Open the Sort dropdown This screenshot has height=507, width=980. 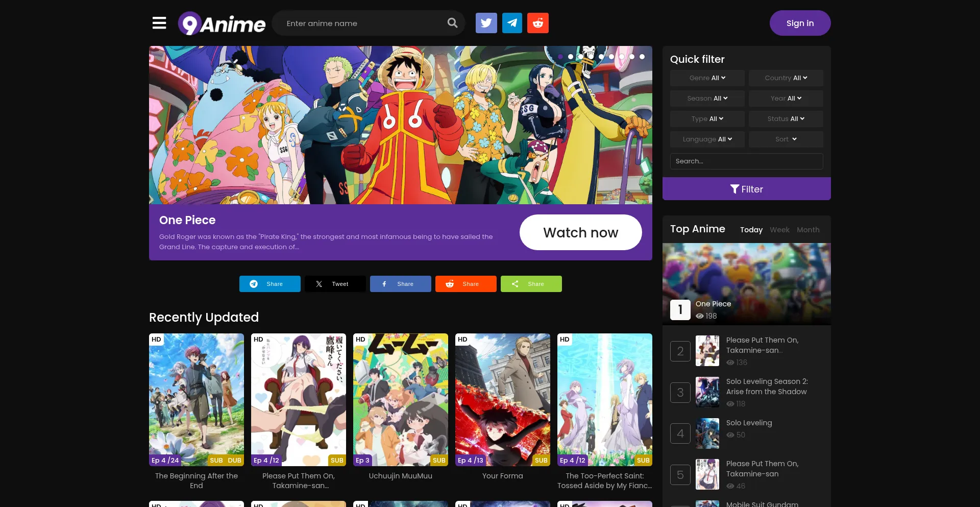coord(786,139)
